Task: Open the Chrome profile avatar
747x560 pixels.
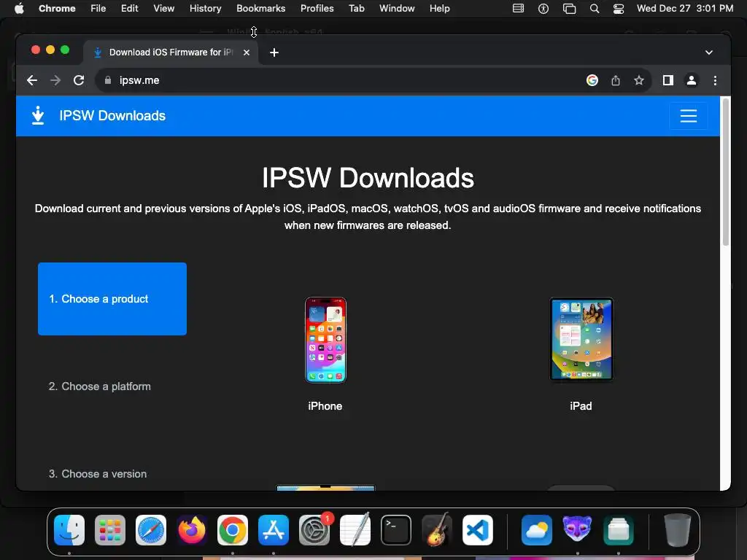Action: (x=692, y=80)
